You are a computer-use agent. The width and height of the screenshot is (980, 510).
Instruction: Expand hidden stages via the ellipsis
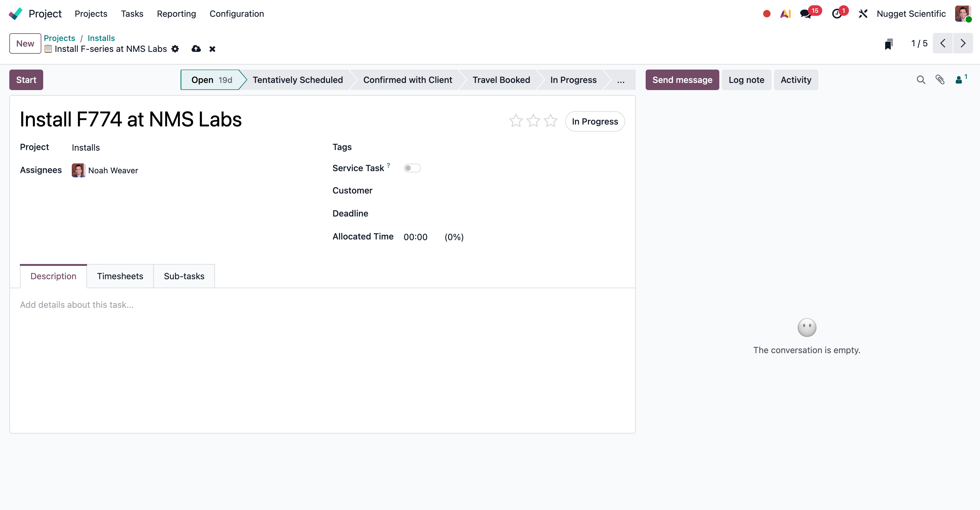pos(621,80)
